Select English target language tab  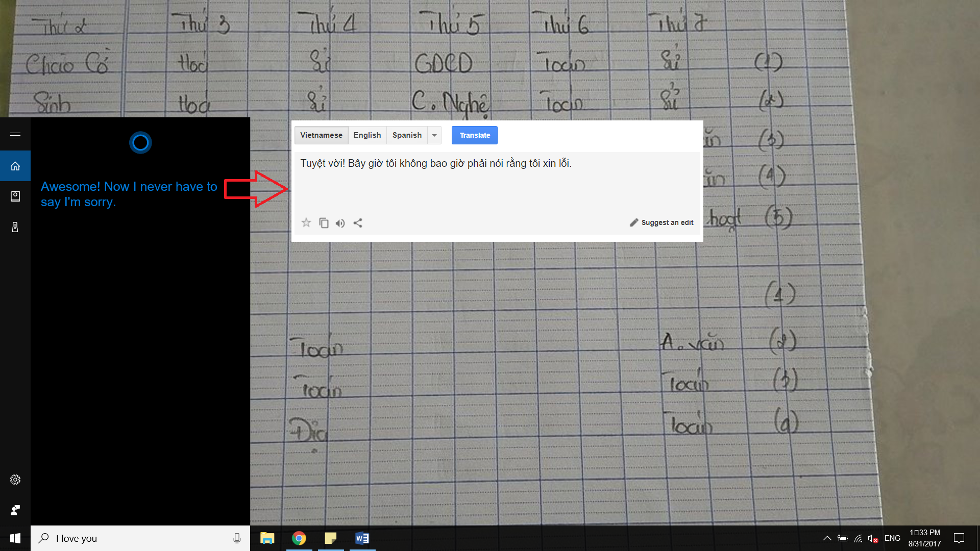tap(367, 135)
